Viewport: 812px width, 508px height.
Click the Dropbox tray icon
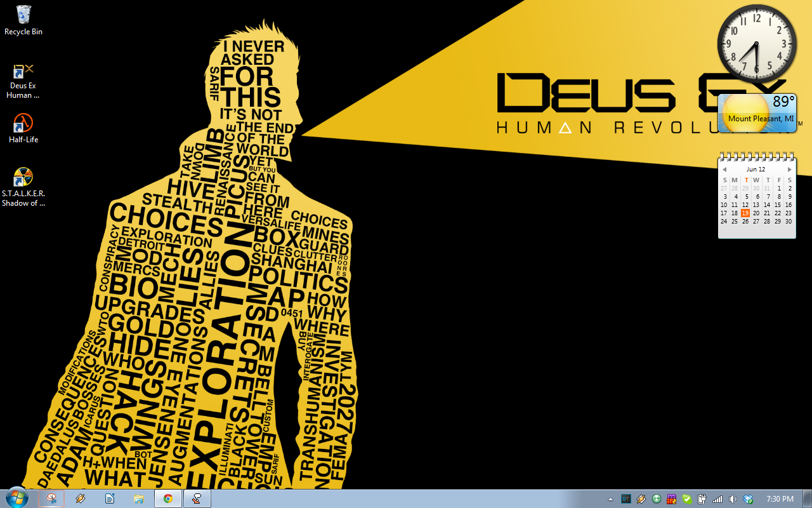[748, 499]
